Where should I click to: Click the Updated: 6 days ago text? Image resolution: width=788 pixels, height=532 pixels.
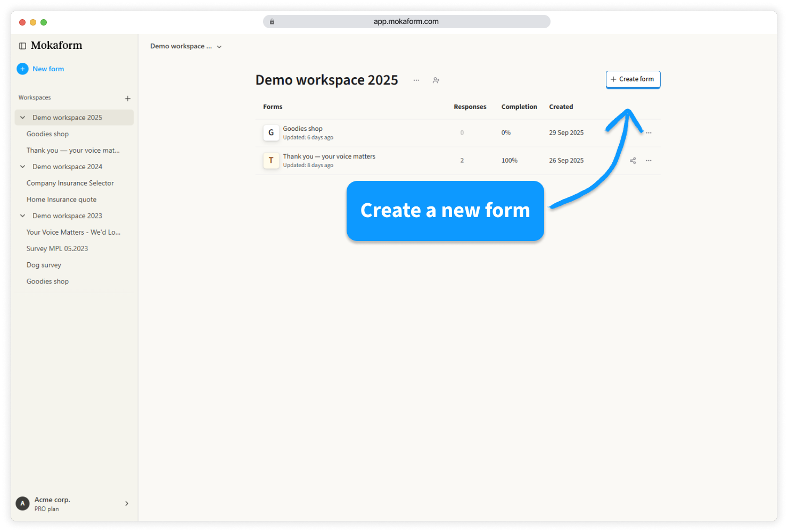tap(308, 138)
